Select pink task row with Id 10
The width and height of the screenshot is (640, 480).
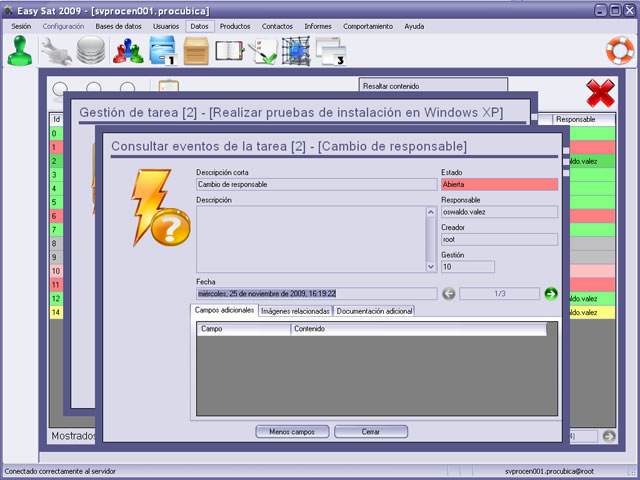tap(56, 271)
